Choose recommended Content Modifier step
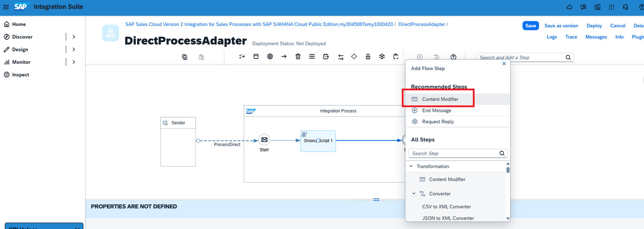Viewport: 644px width, 229px height. coord(458,99)
